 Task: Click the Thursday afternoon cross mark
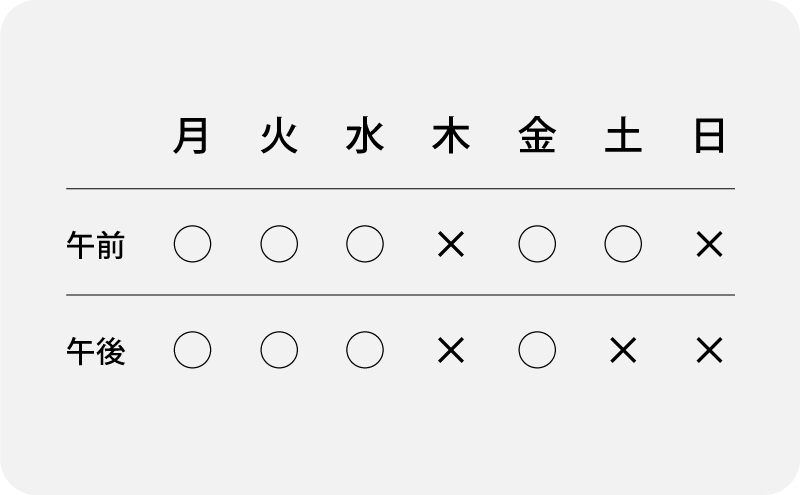tap(451, 350)
